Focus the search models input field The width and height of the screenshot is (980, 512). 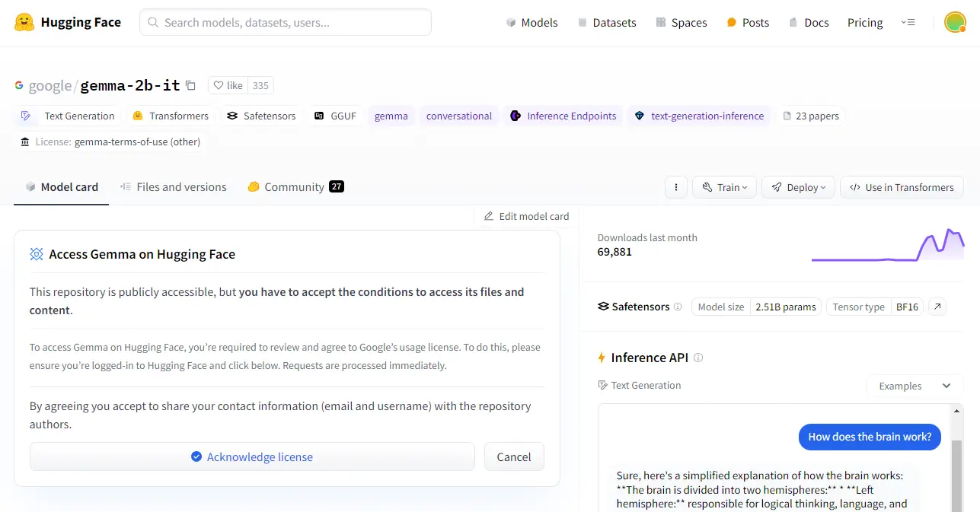click(x=286, y=22)
